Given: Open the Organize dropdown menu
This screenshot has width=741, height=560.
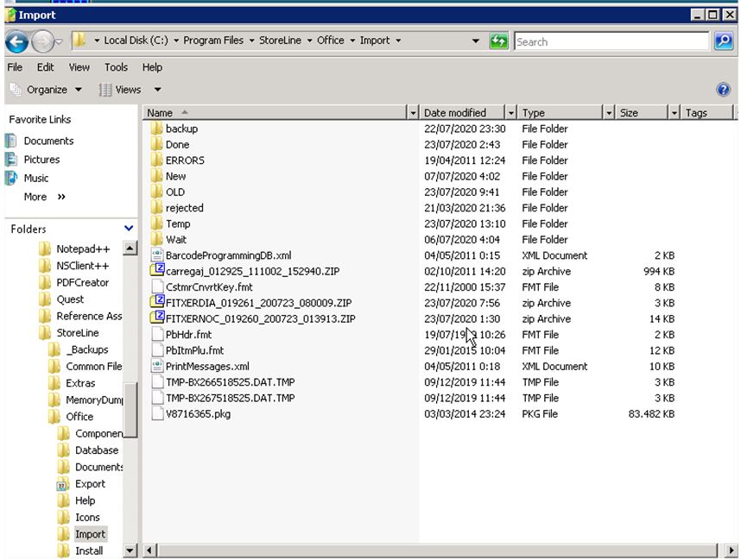Looking at the screenshot, I should coord(47,90).
